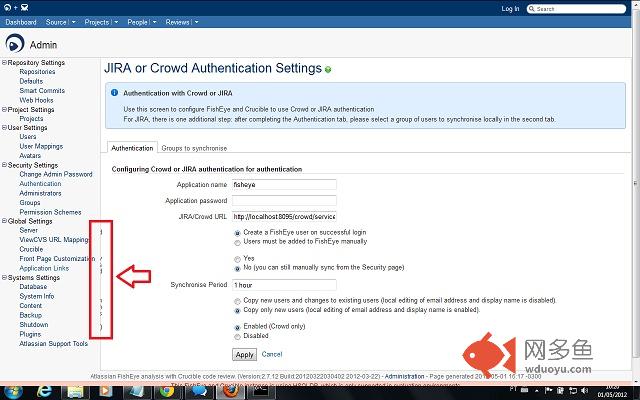Open the Projects menu item
Screen dimensions: 640x400
pyautogui.click(x=97, y=22)
